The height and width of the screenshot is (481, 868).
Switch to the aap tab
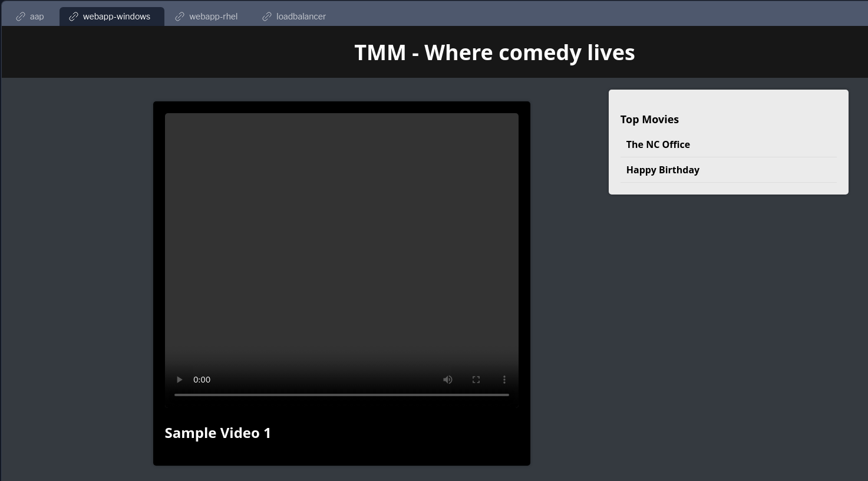(30, 17)
